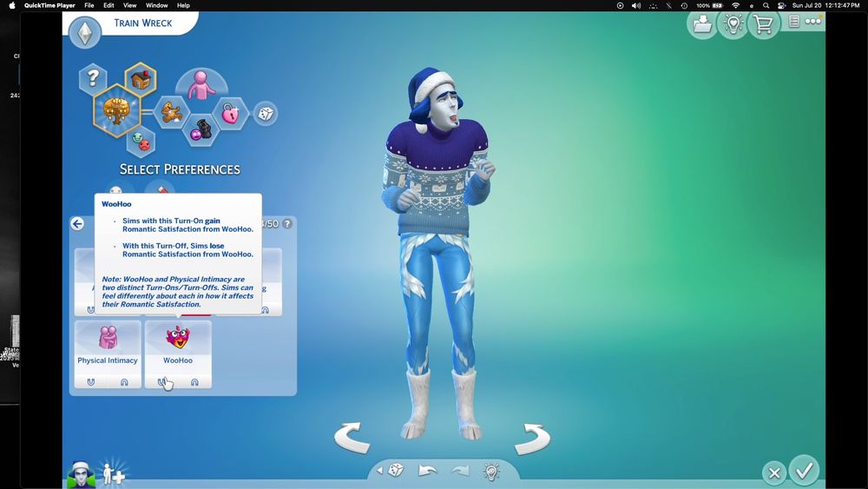Confirm the household with the checkmark button
The width and height of the screenshot is (868, 489).
click(804, 471)
